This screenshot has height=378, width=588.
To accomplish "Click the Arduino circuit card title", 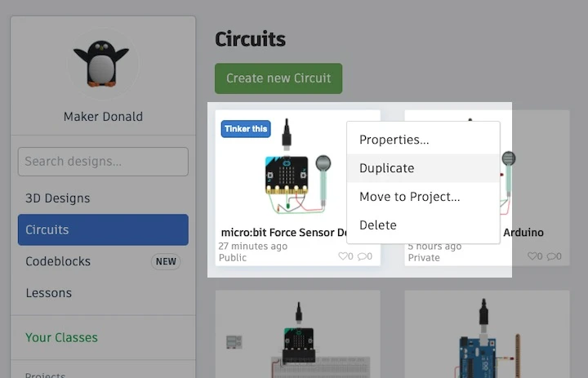I will pos(523,233).
